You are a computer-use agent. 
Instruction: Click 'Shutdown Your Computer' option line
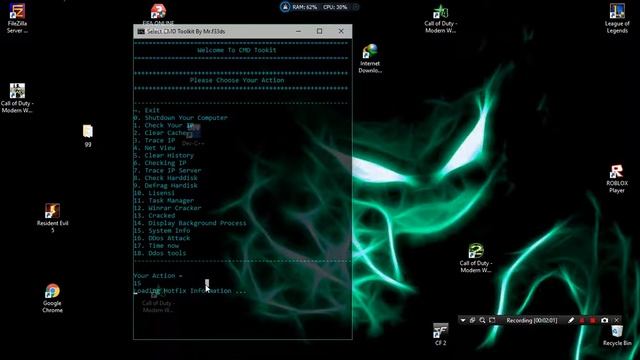pyautogui.click(x=180, y=118)
